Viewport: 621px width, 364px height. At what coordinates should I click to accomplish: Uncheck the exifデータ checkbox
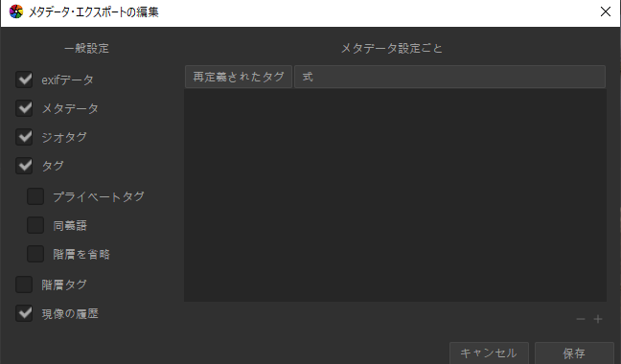pyautogui.click(x=24, y=80)
